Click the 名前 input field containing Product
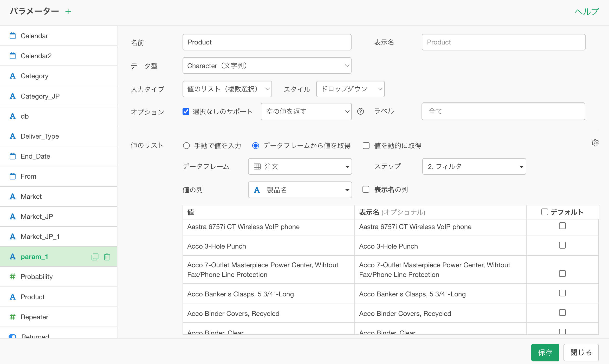Screen dimensions: 609x364 pyautogui.click(x=267, y=42)
